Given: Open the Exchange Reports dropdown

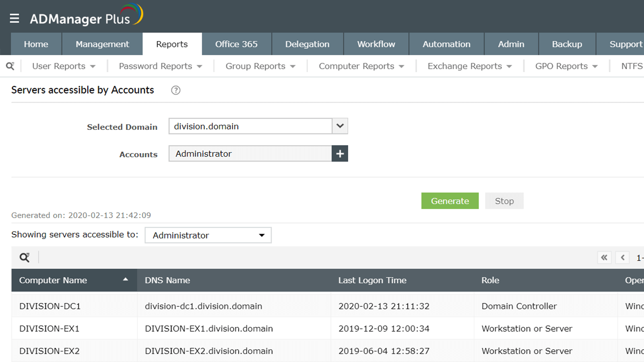Looking at the screenshot, I should (469, 66).
